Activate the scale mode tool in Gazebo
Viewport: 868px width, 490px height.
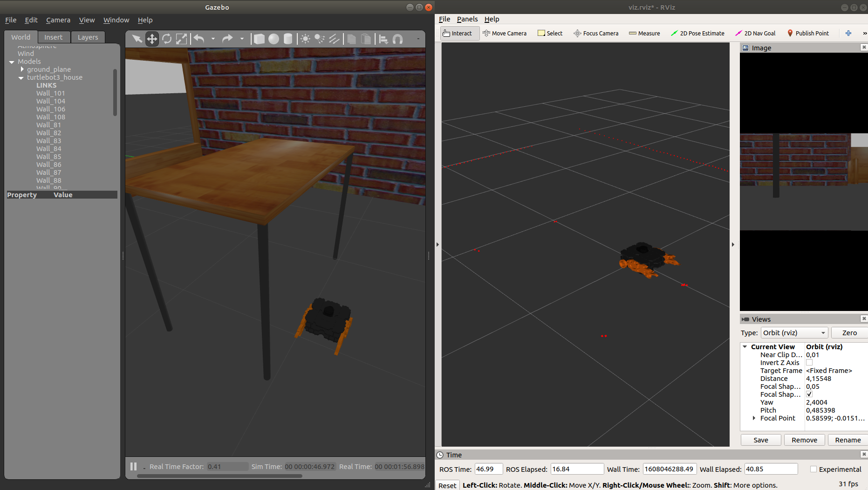point(181,39)
